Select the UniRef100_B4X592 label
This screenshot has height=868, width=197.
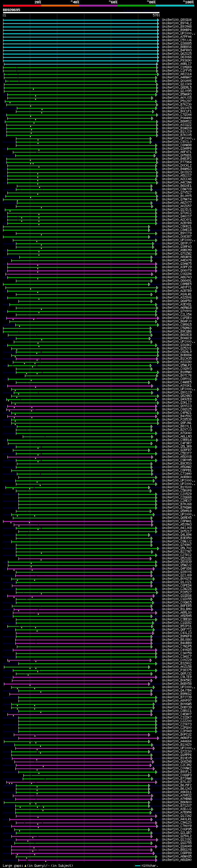pos(176,416)
